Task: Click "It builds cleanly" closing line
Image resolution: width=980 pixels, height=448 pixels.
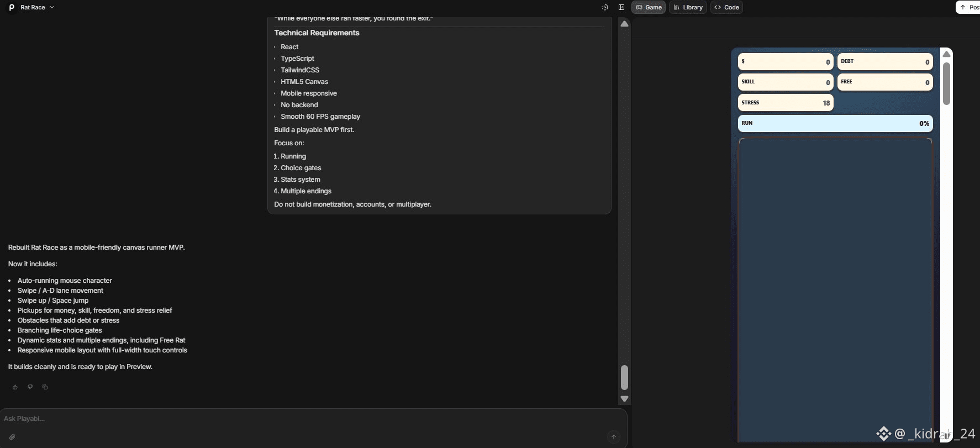Action: [80, 367]
